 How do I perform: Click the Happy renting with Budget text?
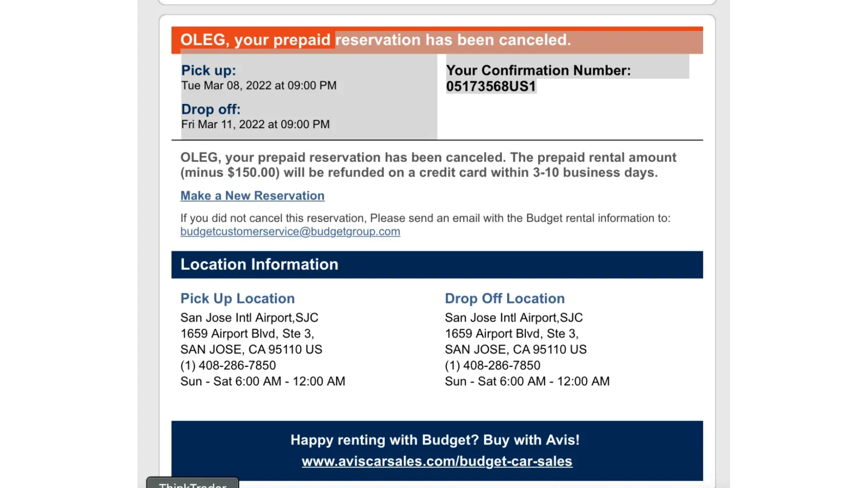pyautogui.click(x=434, y=440)
